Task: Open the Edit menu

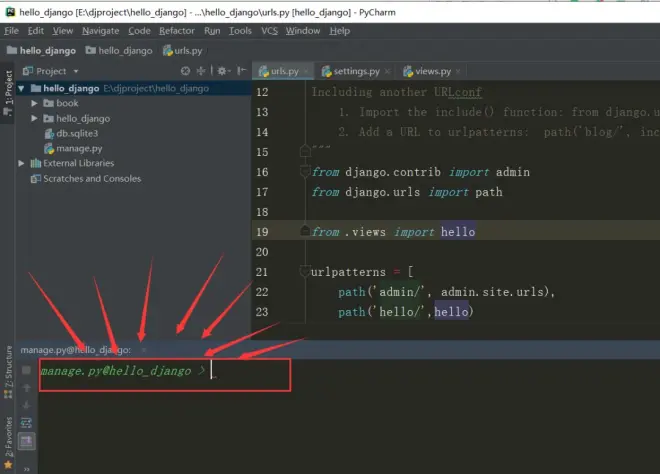Action: [36, 31]
